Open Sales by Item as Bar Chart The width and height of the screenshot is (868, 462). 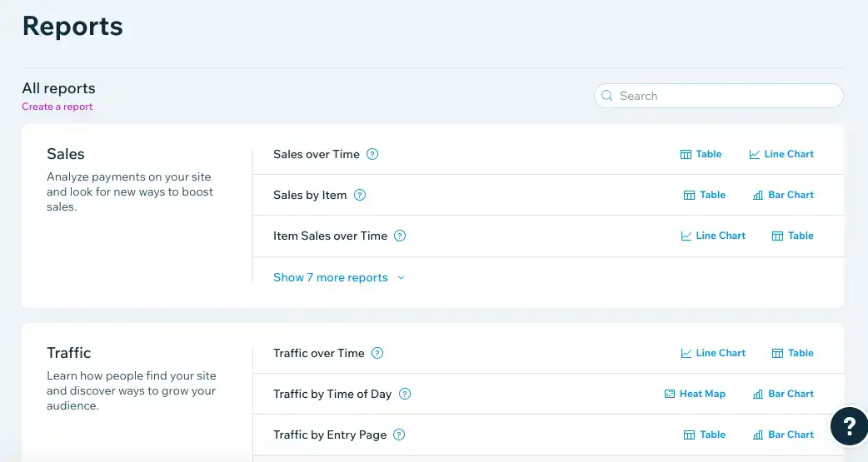[x=783, y=195]
